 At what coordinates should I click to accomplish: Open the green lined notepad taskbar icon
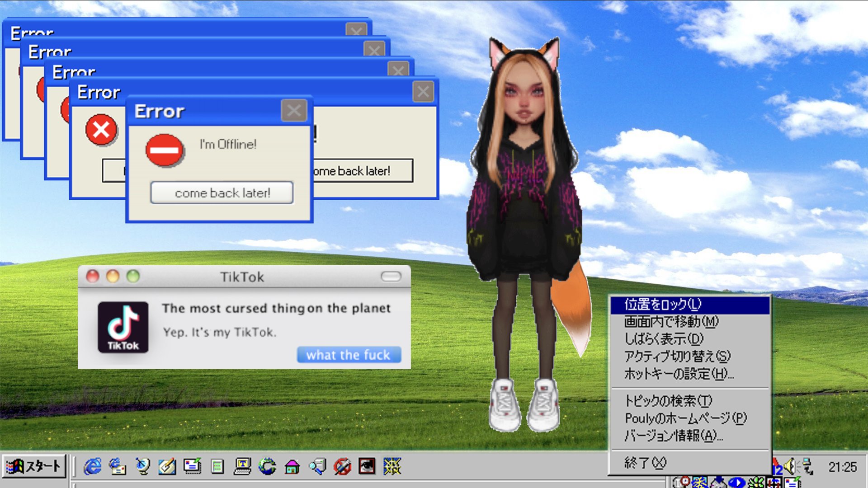217,466
